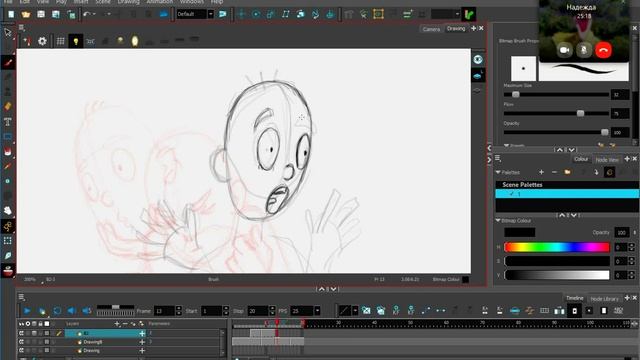Click the Undo arrow icon
This screenshot has height=360, width=640.
87,14
